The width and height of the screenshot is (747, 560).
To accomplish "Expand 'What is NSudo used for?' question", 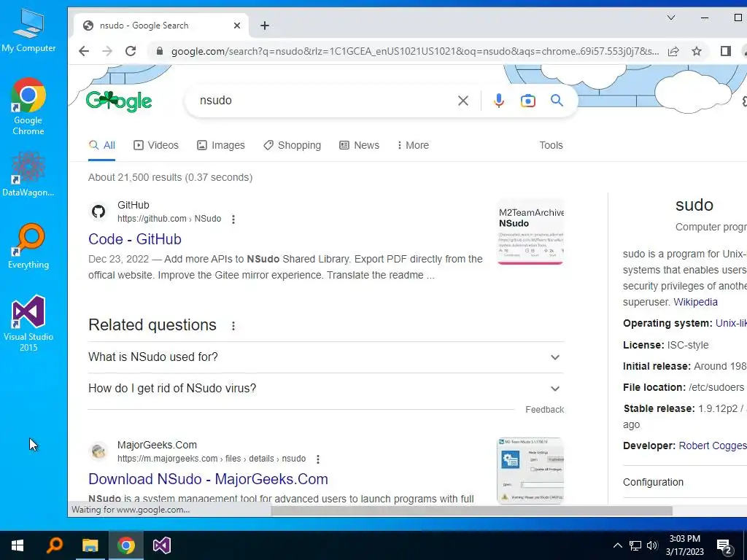I will coord(326,357).
